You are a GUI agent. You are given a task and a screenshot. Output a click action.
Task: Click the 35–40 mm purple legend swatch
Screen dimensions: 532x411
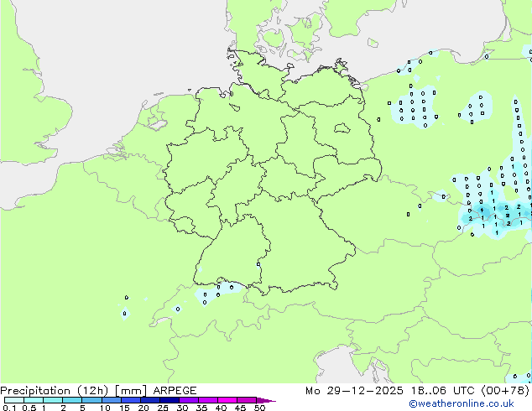(207, 400)
